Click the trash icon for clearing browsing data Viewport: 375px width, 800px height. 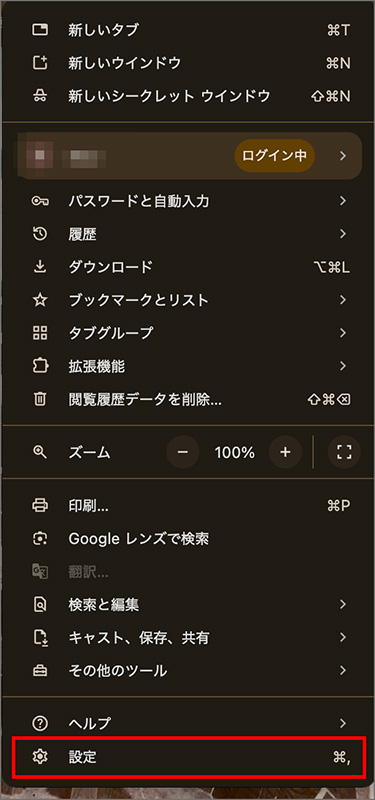tap(40, 399)
